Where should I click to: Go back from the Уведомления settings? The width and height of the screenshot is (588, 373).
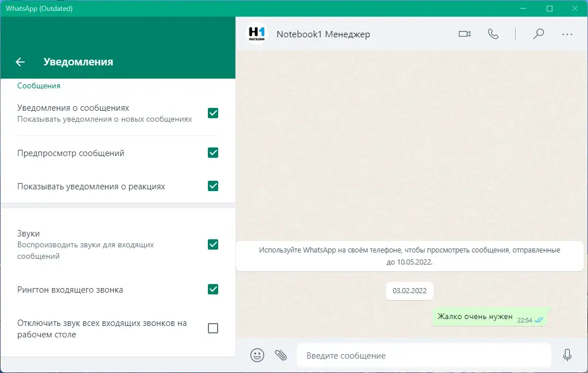click(20, 62)
